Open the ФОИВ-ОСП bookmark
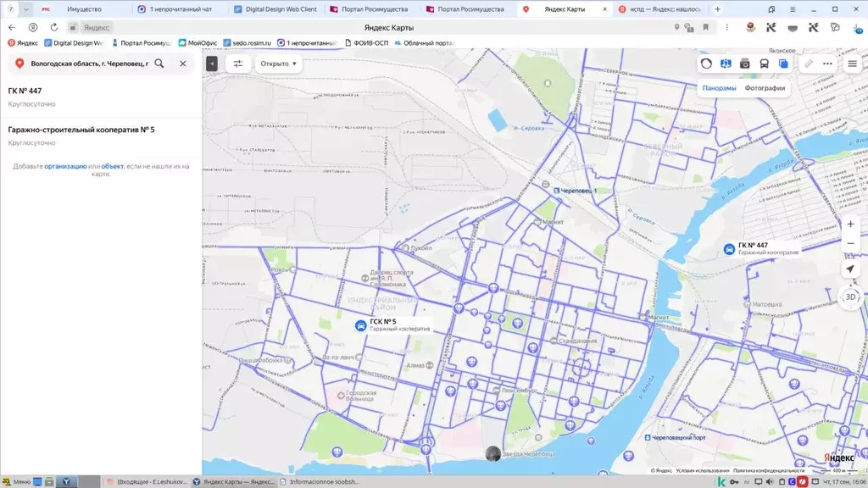Image resolution: width=868 pixels, height=488 pixels. [366, 42]
